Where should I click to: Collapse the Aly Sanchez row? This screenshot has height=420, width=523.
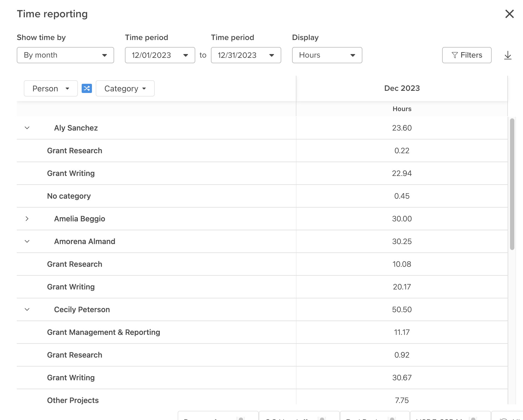coord(27,128)
